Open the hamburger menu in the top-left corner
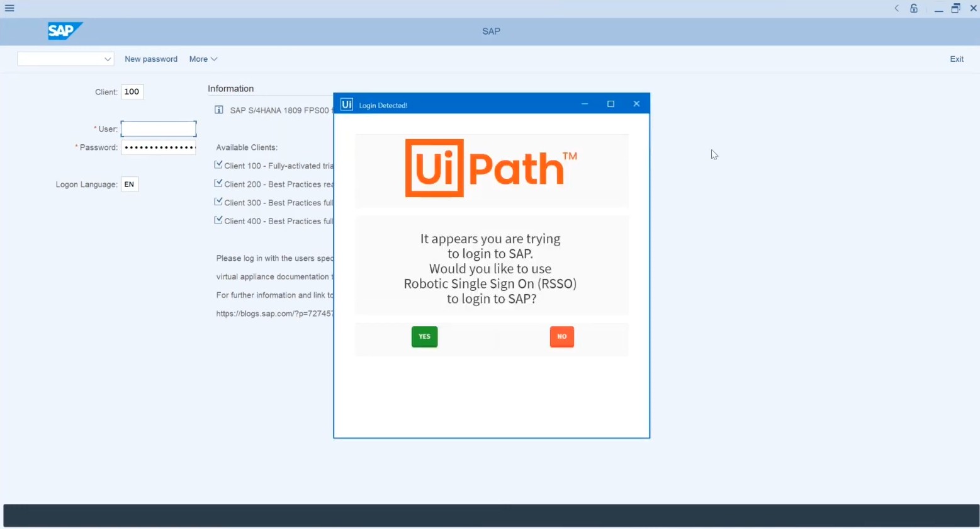 [9, 8]
